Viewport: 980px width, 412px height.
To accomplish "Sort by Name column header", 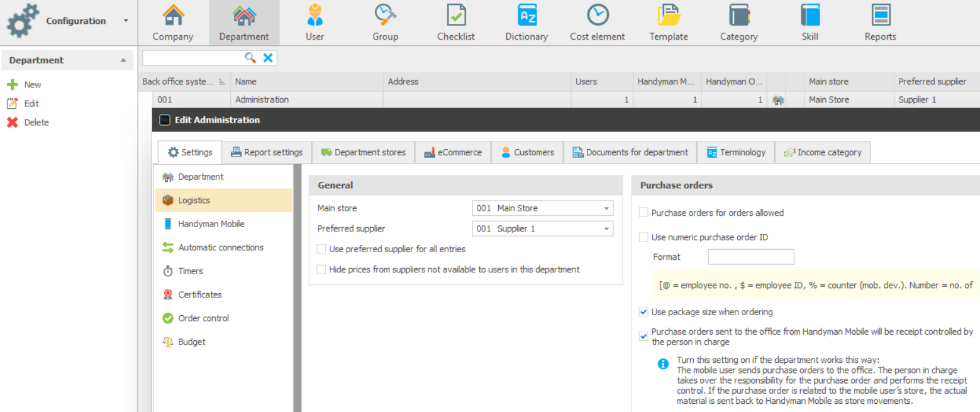I will [307, 81].
